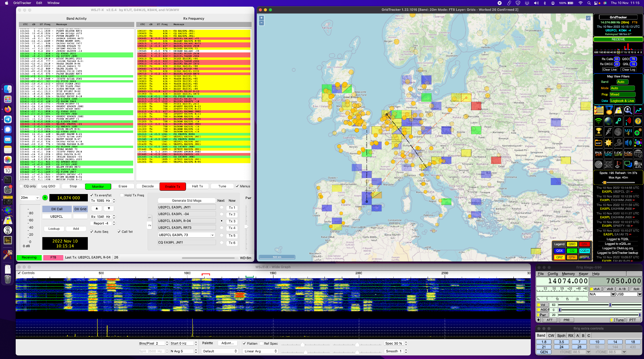Open the Linear Avg dropdown

point(260,351)
